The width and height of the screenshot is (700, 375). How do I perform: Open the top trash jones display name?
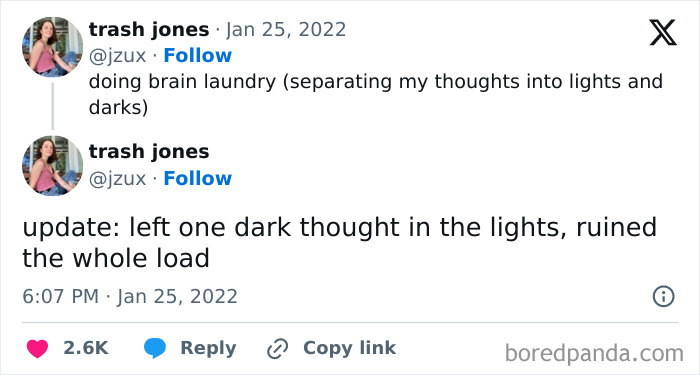point(149,30)
